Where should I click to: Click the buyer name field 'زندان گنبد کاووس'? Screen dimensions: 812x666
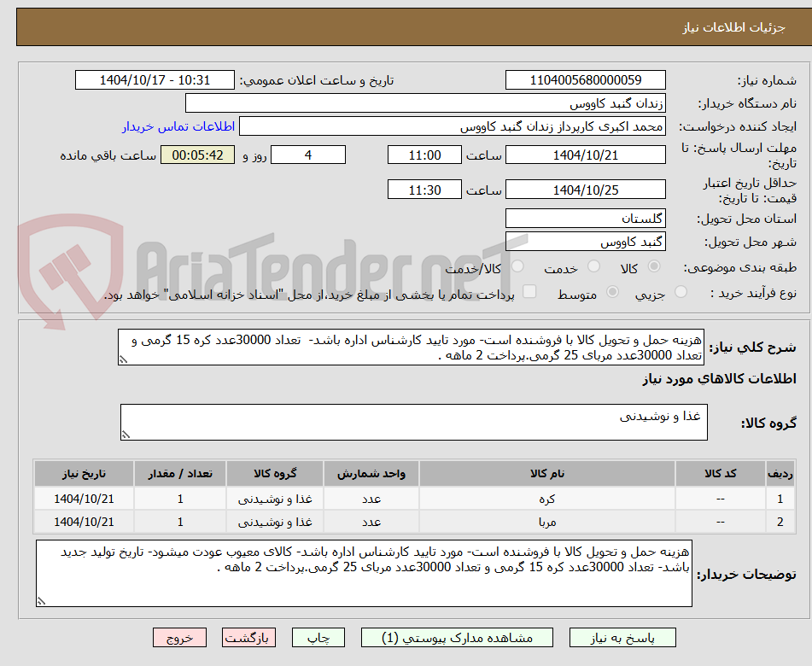[425, 103]
